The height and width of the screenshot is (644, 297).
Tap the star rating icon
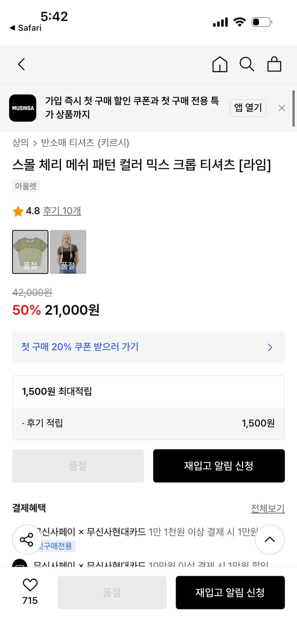pos(18,210)
